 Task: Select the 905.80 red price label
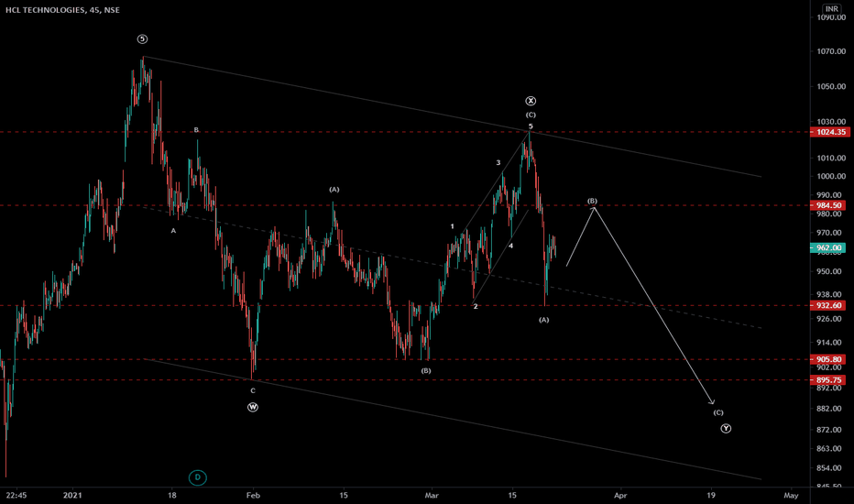point(828,359)
